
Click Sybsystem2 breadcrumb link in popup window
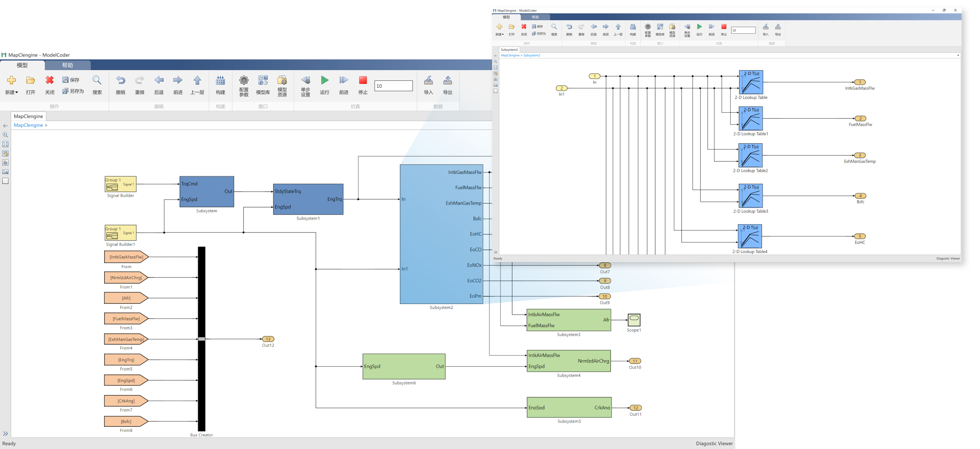click(532, 56)
